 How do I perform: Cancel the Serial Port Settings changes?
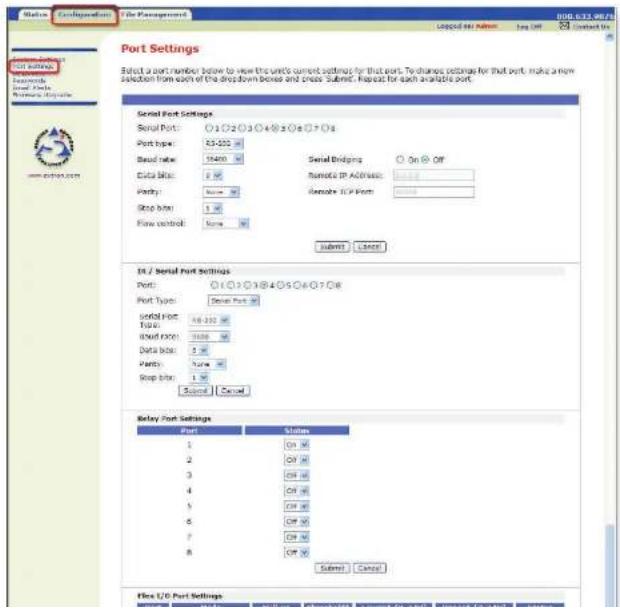click(x=369, y=247)
